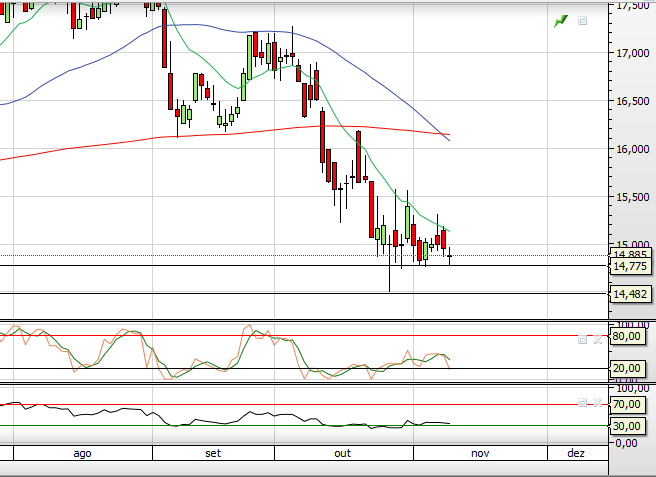Click the 80,00 level tag on stochastic

(626, 336)
